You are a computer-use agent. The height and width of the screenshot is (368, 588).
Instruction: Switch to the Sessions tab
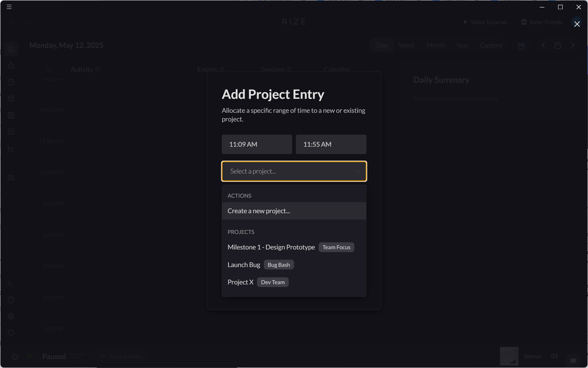point(272,69)
